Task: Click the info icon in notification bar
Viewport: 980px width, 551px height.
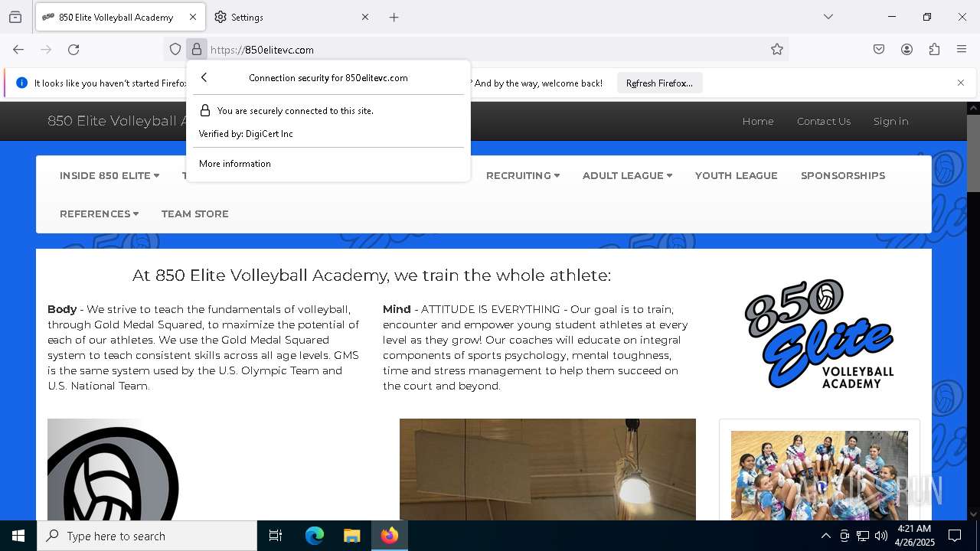Action: point(21,83)
